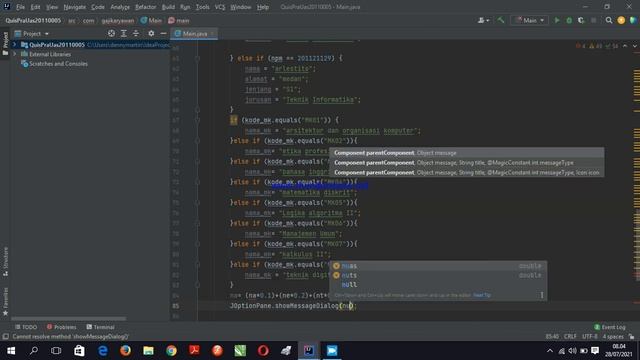640x360 pixels.
Task: Click Select Opened File locate icon
Action: (111, 33)
